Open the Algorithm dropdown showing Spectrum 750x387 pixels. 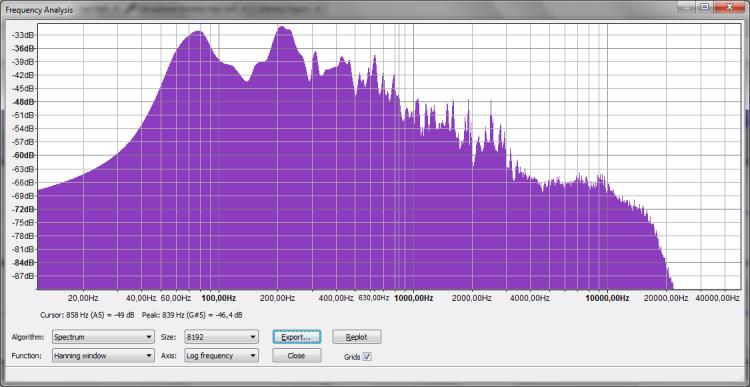(103, 337)
